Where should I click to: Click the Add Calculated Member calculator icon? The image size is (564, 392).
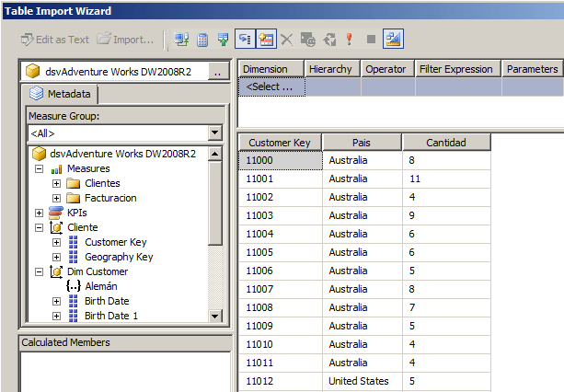(202, 40)
